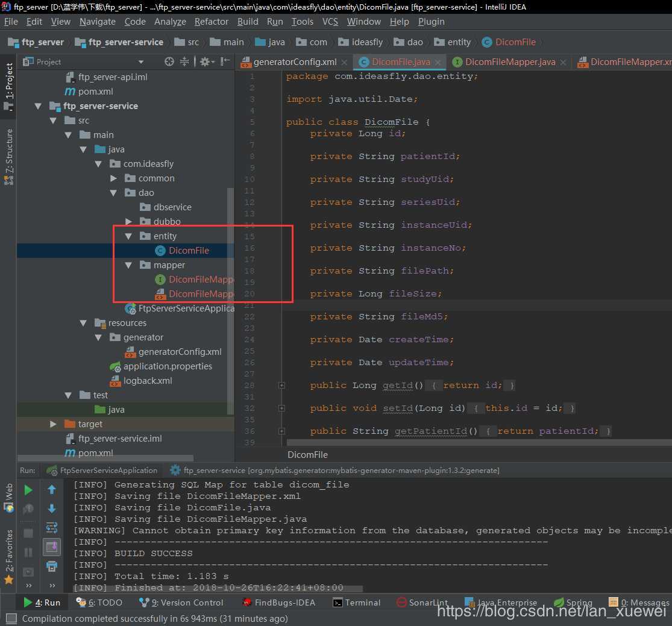This screenshot has height=626, width=672.
Task: Open the Plugin menu
Action: tap(431, 22)
